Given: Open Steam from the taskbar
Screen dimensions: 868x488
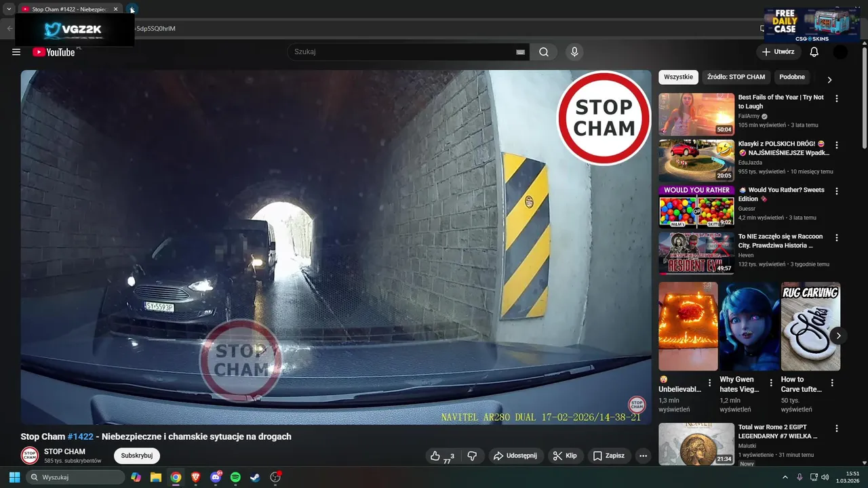Looking at the screenshot, I should point(255,477).
